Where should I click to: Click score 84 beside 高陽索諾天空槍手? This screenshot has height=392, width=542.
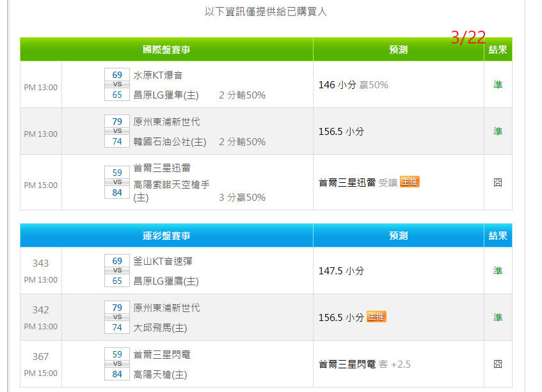tap(117, 192)
